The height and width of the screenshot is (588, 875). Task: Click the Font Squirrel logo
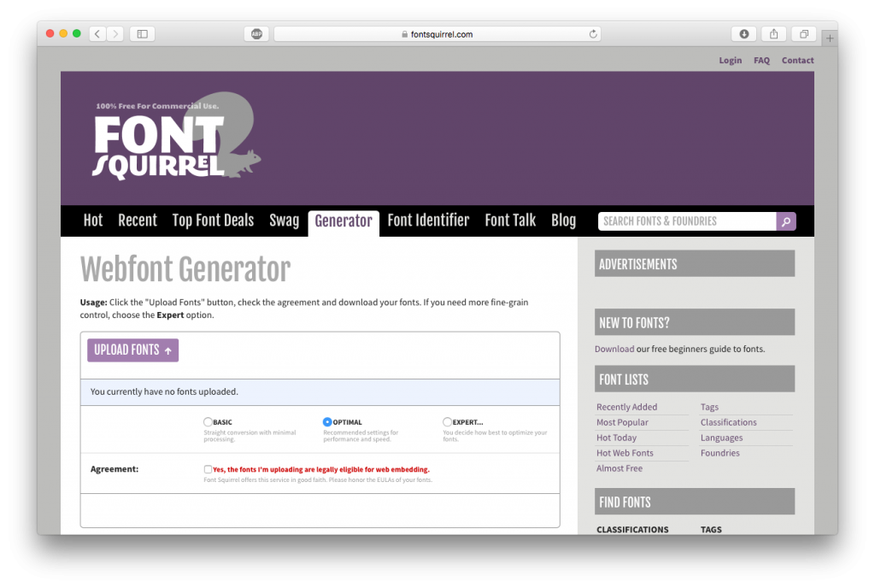[x=176, y=137]
